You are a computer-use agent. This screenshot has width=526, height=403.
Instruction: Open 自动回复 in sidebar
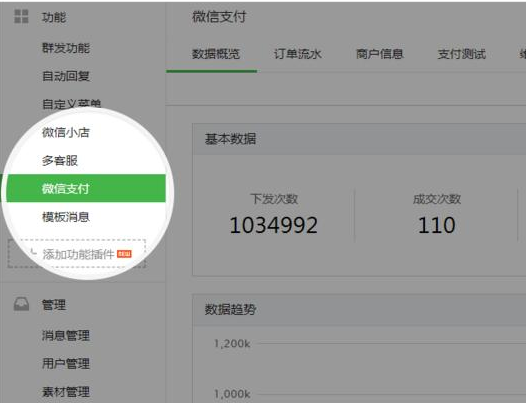pos(66,76)
